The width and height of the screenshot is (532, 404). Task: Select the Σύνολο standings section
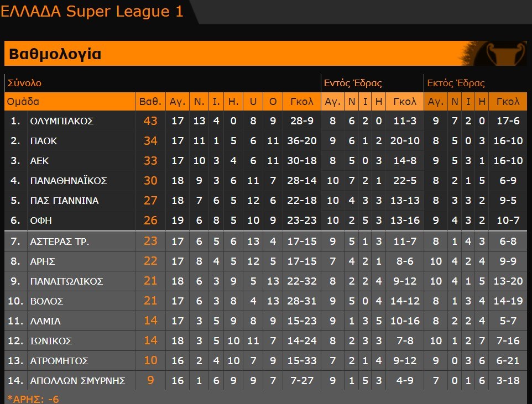click(24, 83)
